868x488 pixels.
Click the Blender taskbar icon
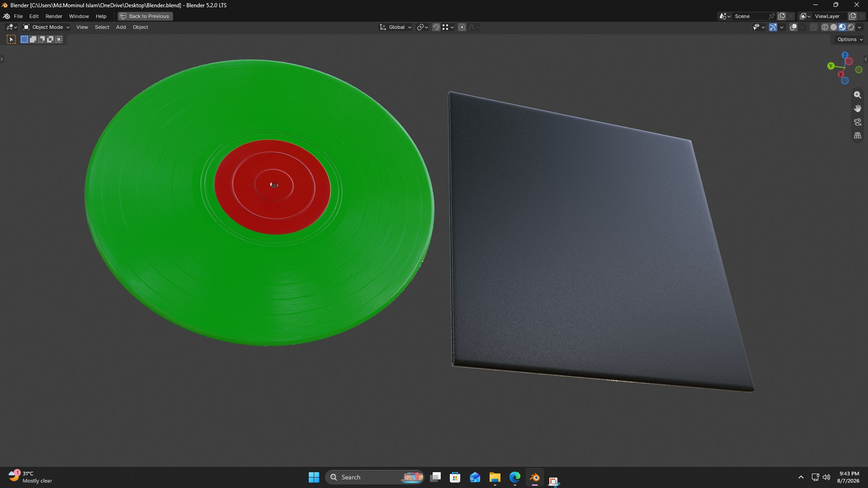pos(534,477)
